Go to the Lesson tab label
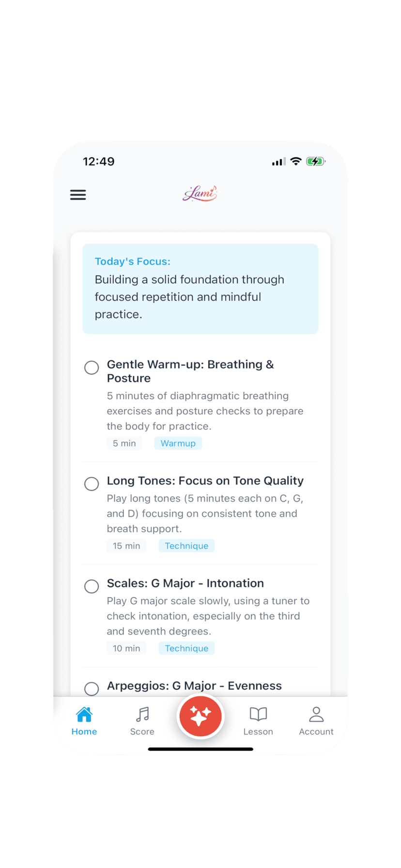Image resolution: width=401 pixels, height=868 pixels. tap(258, 732)
